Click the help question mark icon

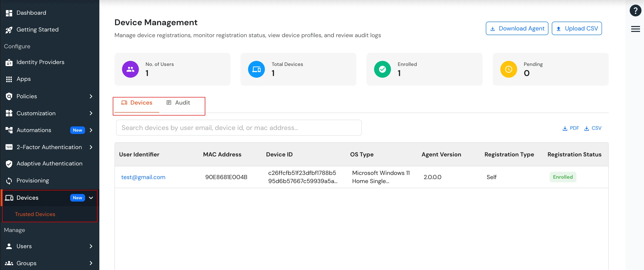point(636,10)
